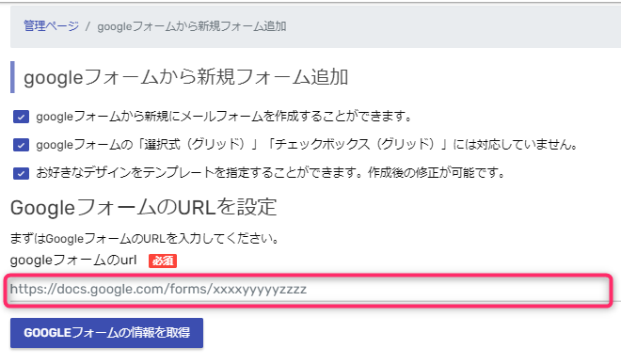621x364 pixels.
Task: Focus the googleフォームのurl input field
Action: point(308,290)
